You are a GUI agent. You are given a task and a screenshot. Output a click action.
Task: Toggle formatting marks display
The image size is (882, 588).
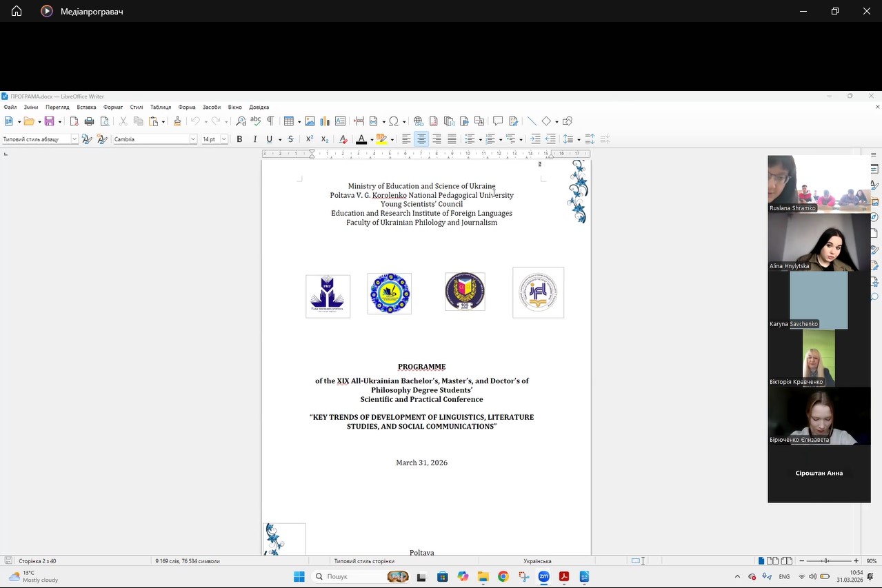tap(270, 121)
